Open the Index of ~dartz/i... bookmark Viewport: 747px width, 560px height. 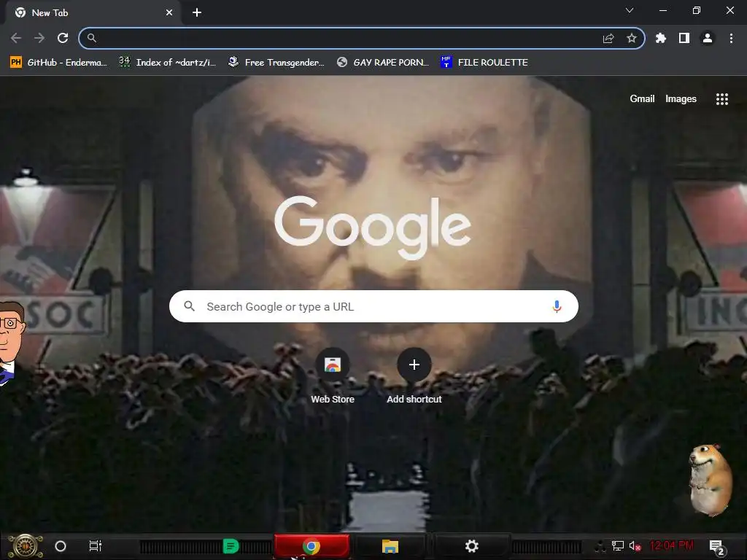pos(168,63)
